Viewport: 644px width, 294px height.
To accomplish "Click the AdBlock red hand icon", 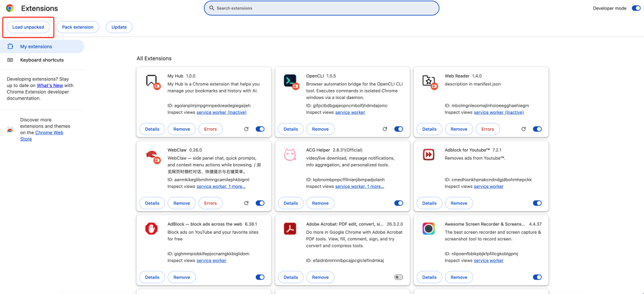I will (151, 228).
